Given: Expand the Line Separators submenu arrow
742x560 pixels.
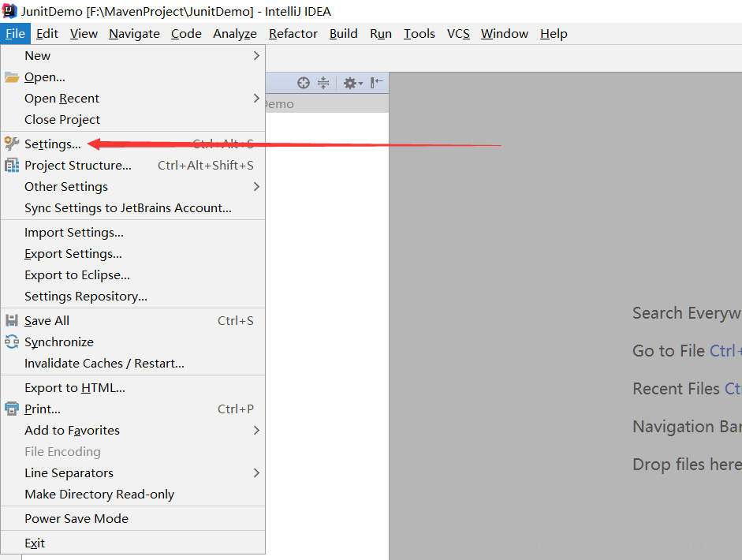Looking at the screenshot, I should [x=256, y=473].
